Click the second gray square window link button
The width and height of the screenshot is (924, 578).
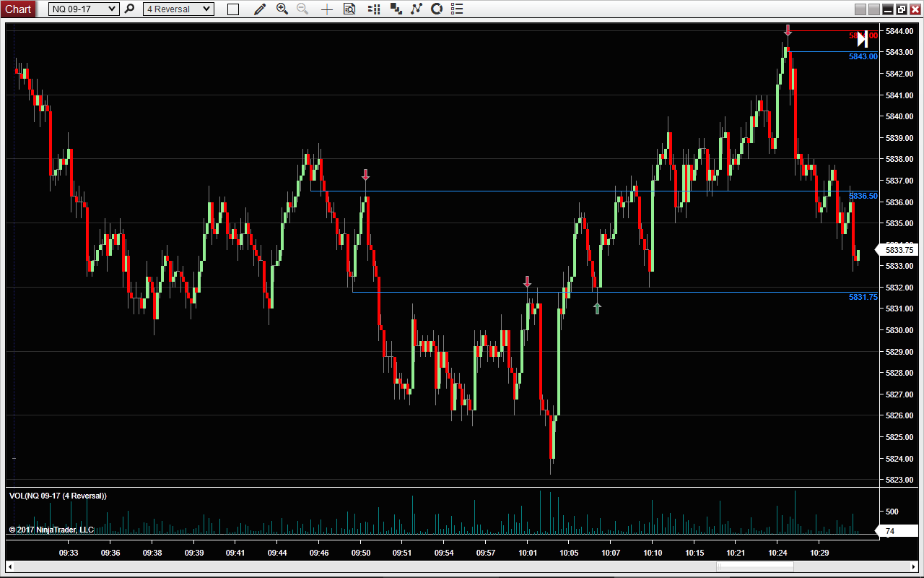873,9
